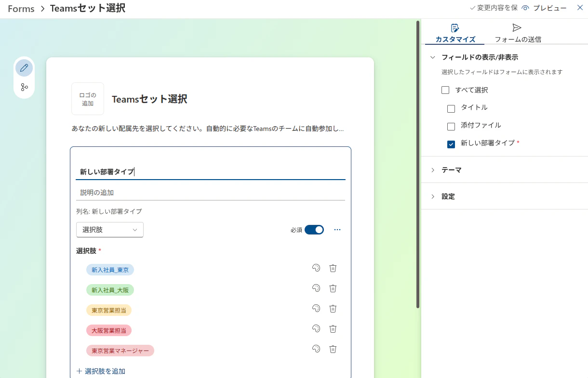Click the 新しい部署タイプ question title field
This screenshot has height=378, width=588.
click(211, 172)
